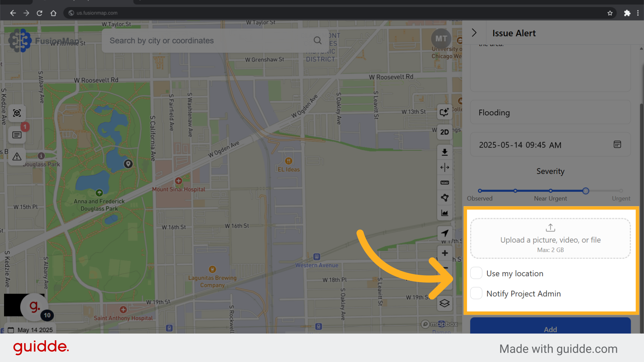
Task: Click the browser back arrow
Action: (13, 13)
